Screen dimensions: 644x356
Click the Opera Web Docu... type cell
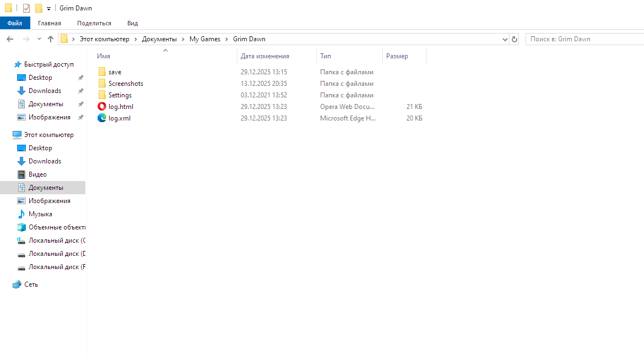[x=348, y=107]
